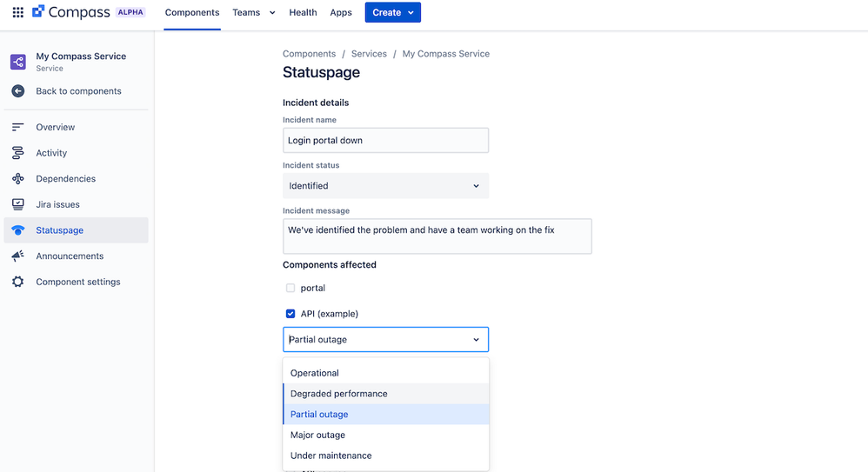Viewport: 868px width, 472px height.
Task: Expand the Teams menu chevron
Action: [272, 13]
